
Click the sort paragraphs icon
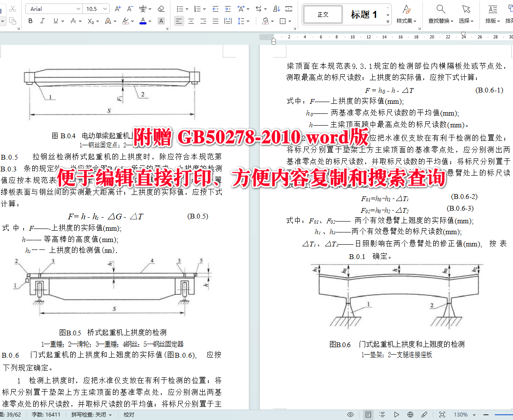(x=276, y=8)
